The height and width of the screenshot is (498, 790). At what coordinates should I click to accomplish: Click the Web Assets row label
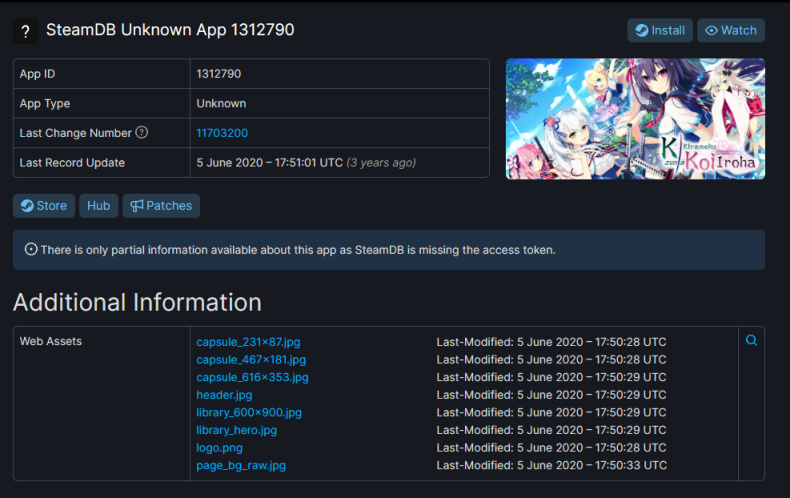click(50, 341)
